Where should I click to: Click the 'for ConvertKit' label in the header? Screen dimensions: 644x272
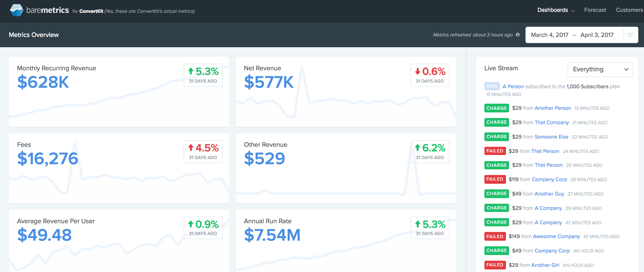88,11
